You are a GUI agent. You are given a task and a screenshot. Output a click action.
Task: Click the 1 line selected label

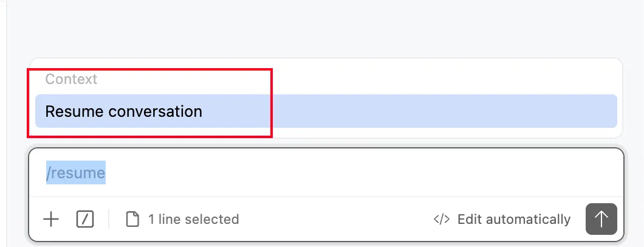pos(193,219)
